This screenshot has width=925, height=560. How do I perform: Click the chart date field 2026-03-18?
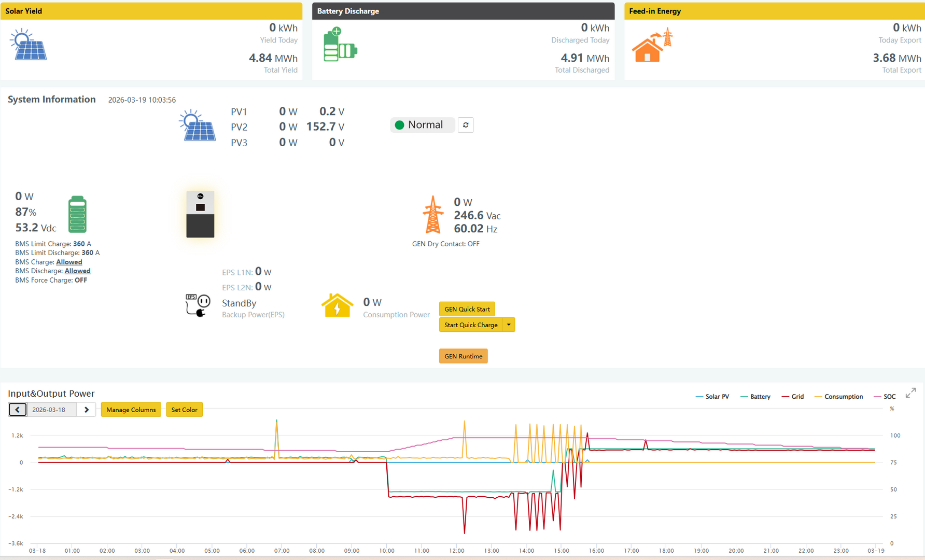51,410
